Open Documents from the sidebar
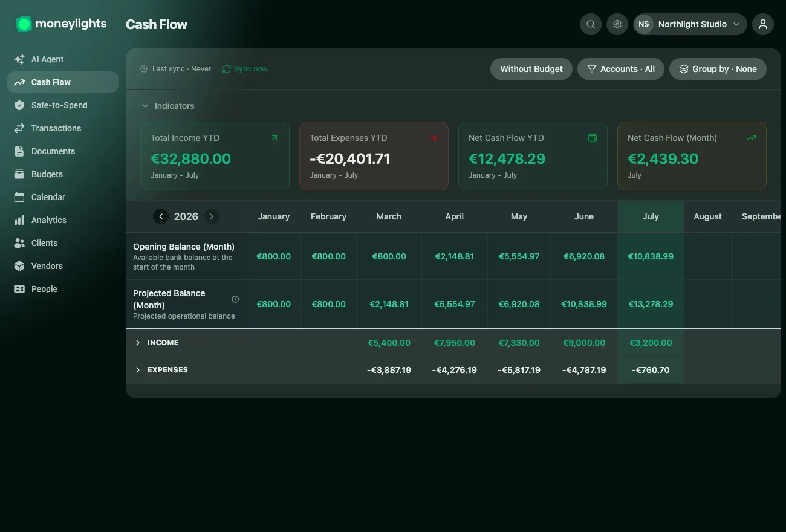Screen dimensions: 786x532 pyautogui.click(x=63, y=151)
